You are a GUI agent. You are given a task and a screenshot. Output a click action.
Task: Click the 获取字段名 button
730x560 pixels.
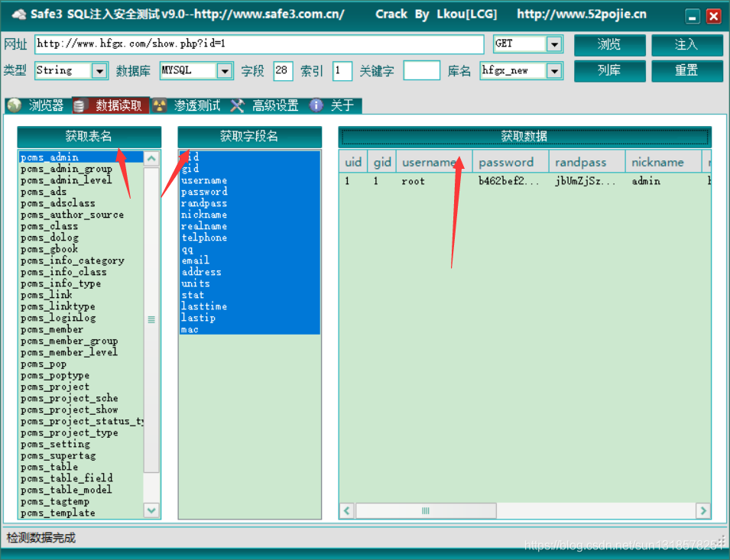tap(249, 137)
